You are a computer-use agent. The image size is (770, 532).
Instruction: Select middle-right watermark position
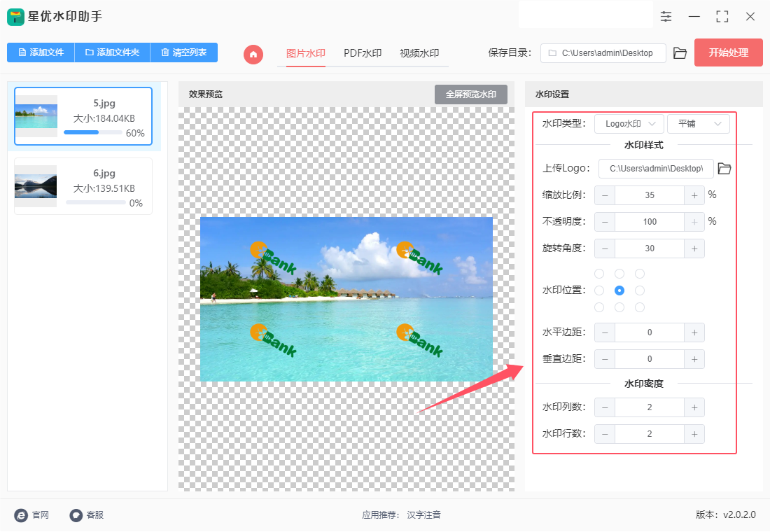click(639, 290)
